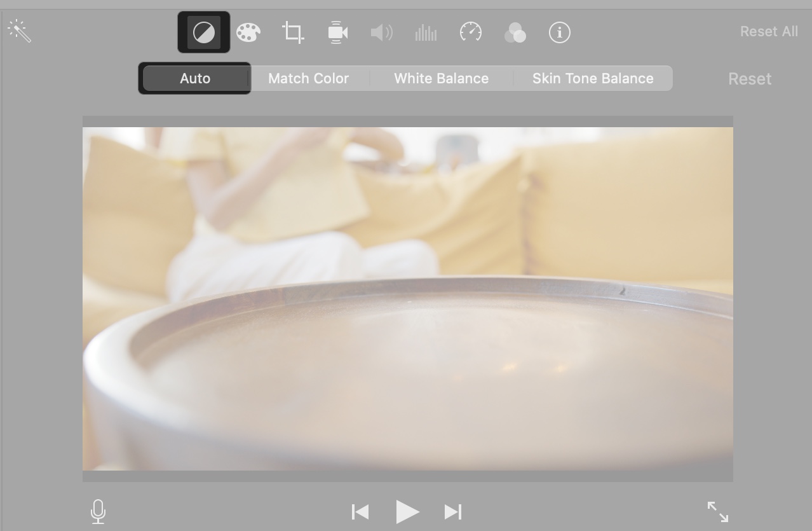This screenshot has width=812, height=531.
Task: Open the Speed adjustment controls
Action: coord(471,32)
